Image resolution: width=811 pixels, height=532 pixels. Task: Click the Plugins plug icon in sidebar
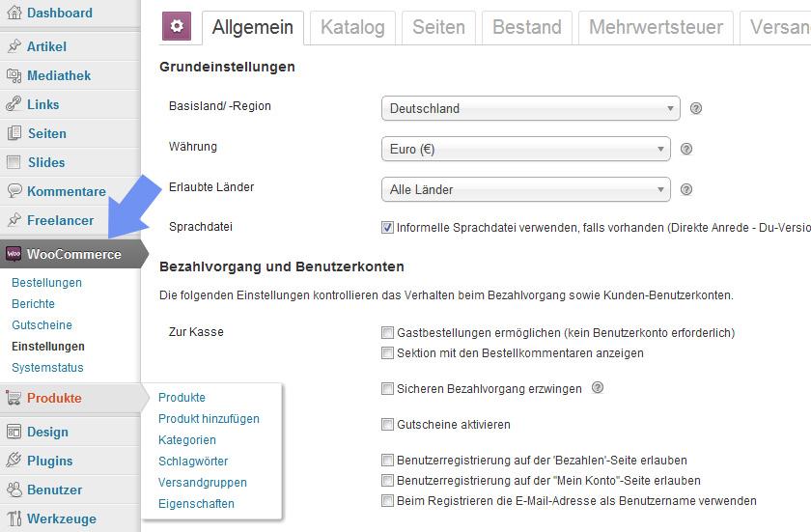click(x=14, y=461)
